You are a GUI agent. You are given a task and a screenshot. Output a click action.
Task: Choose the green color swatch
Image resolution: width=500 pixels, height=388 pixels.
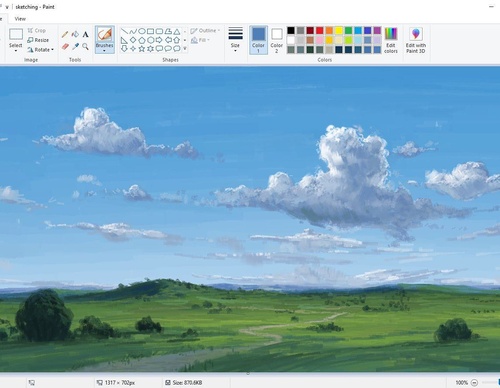[x=349, y=31]
